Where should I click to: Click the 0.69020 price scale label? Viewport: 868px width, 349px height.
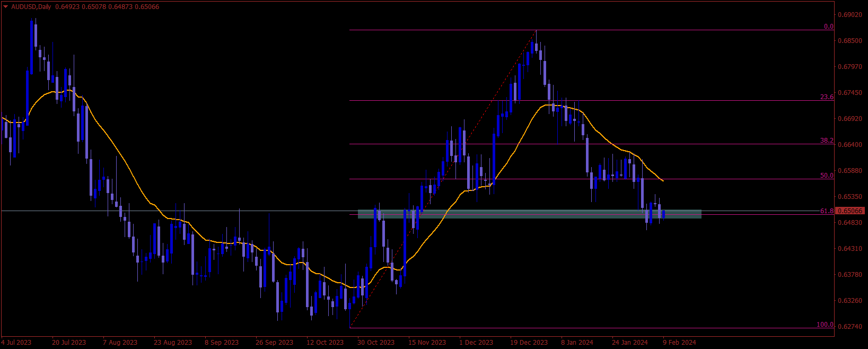(x=850, y=14)
